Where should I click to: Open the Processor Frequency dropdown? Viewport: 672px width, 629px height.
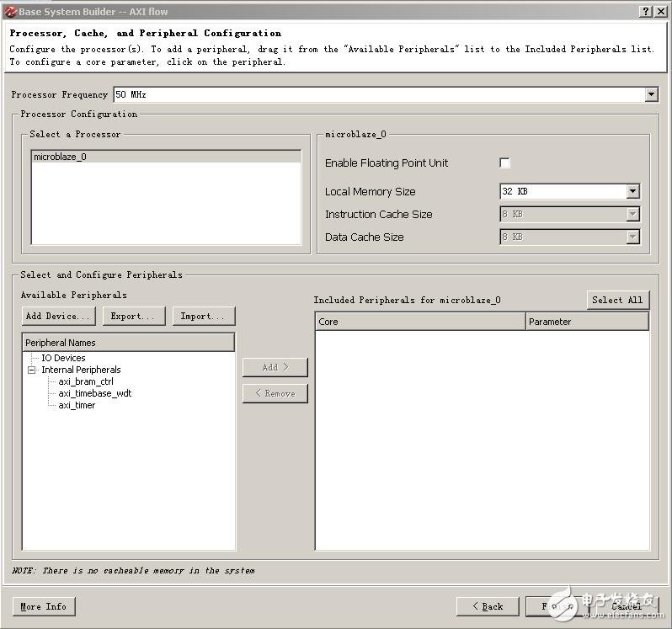651,95
